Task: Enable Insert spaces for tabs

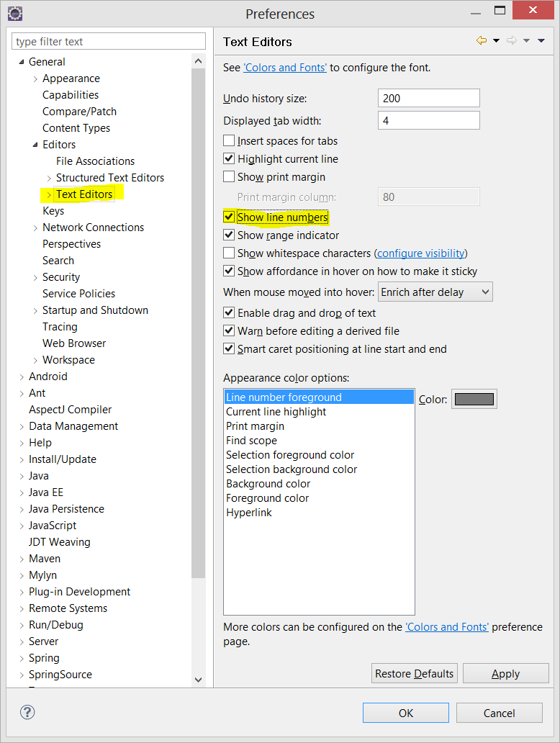Action: click(x=229, y=140)
